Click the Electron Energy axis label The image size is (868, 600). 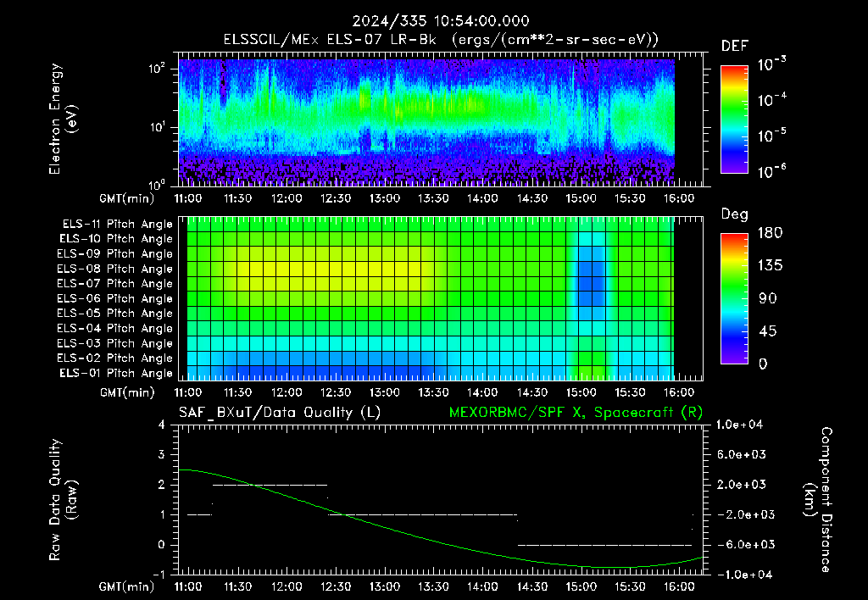pyautogui.click(x=62, y=119)
